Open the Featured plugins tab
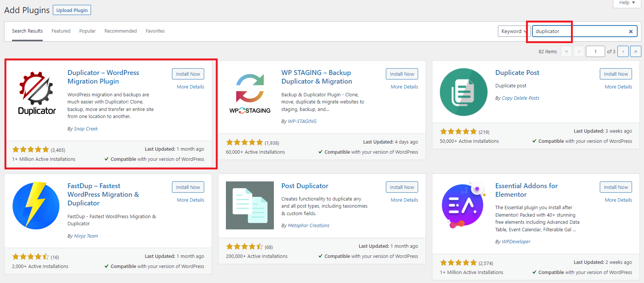 [61, 31]
